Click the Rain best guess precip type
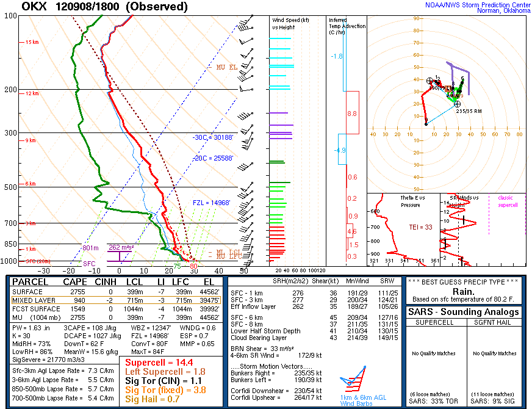Image resolution: width=532 pixels, height=409 pixels. (468, 291)
